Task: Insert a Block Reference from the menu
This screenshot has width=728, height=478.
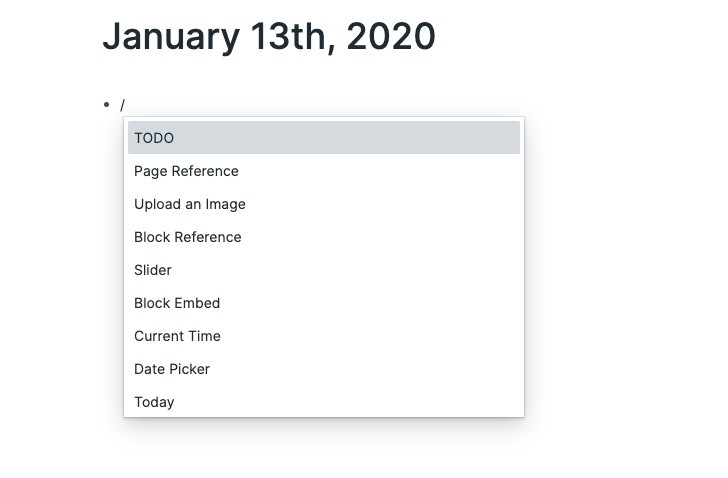Action: pyautogui.click(x=188, y=237)
